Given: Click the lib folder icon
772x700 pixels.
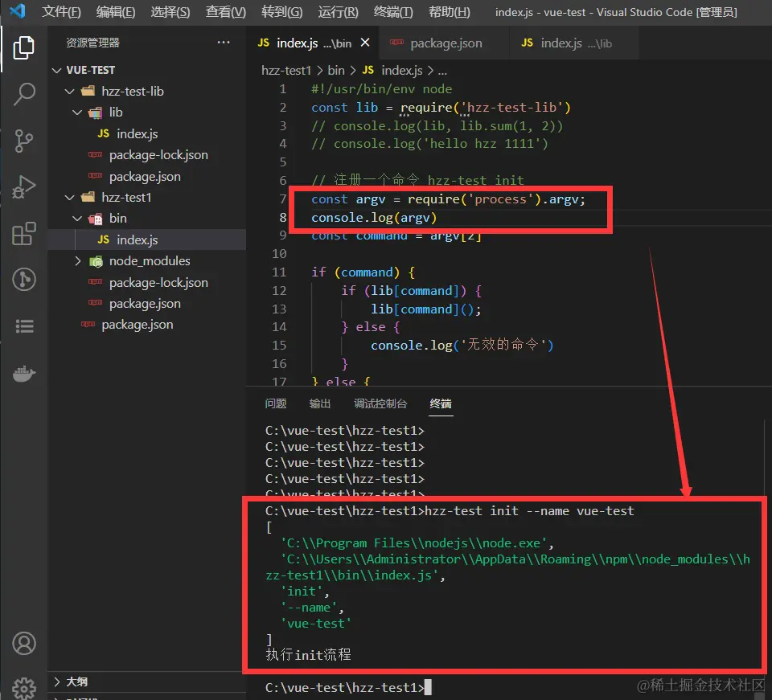Looking at the screenshot, I should [x=96, y=113].
